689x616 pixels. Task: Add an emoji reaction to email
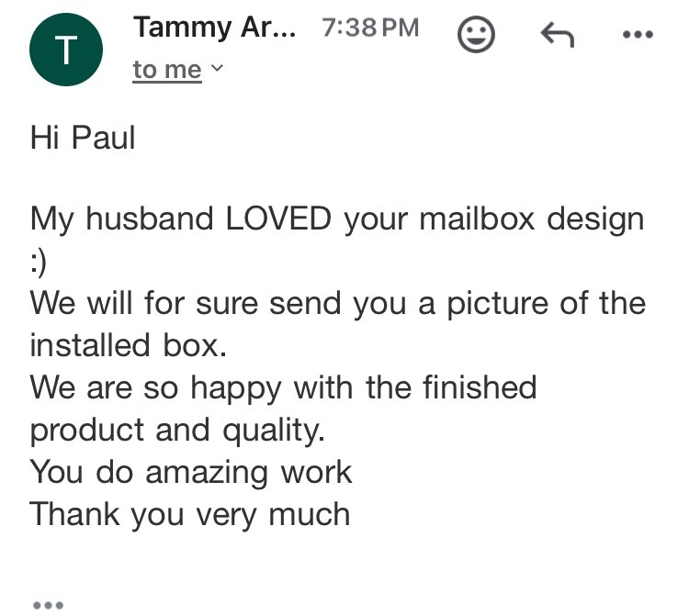(476, 35)
